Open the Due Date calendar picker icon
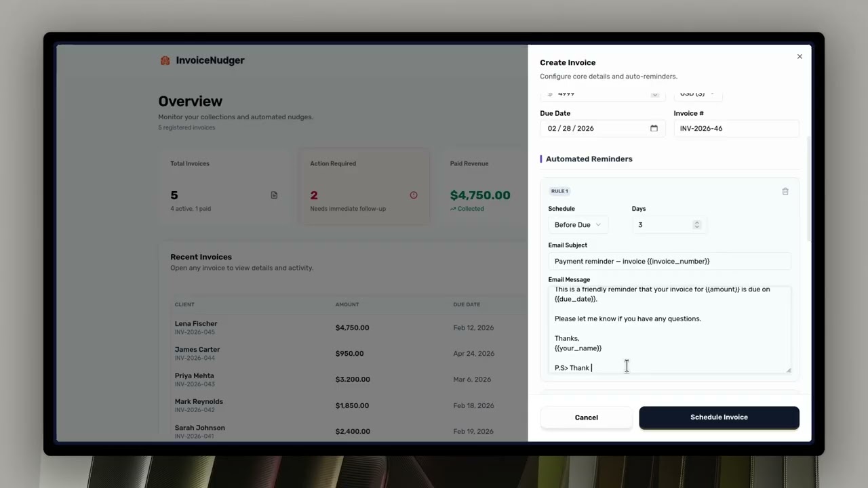 (x=654, y=129)
